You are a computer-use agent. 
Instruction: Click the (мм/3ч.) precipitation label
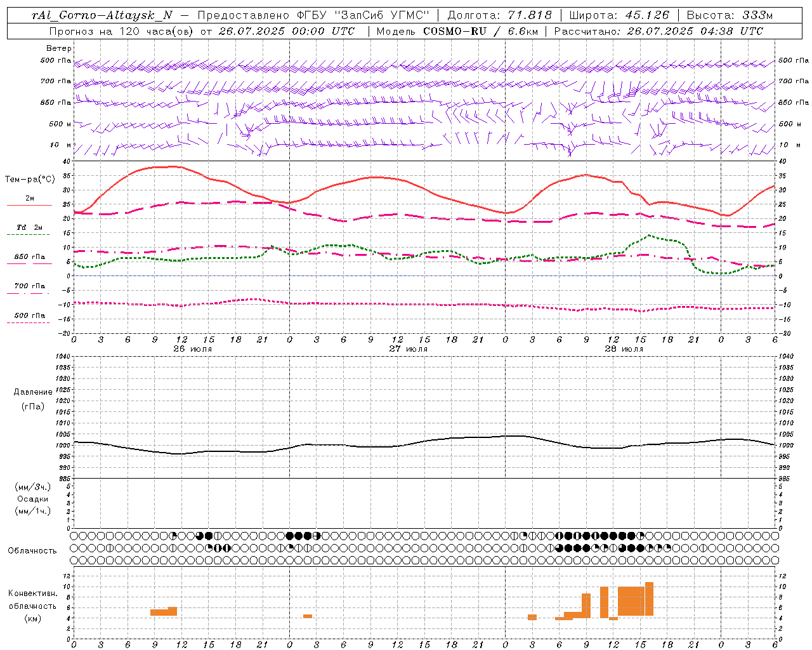tap(33, 487)
